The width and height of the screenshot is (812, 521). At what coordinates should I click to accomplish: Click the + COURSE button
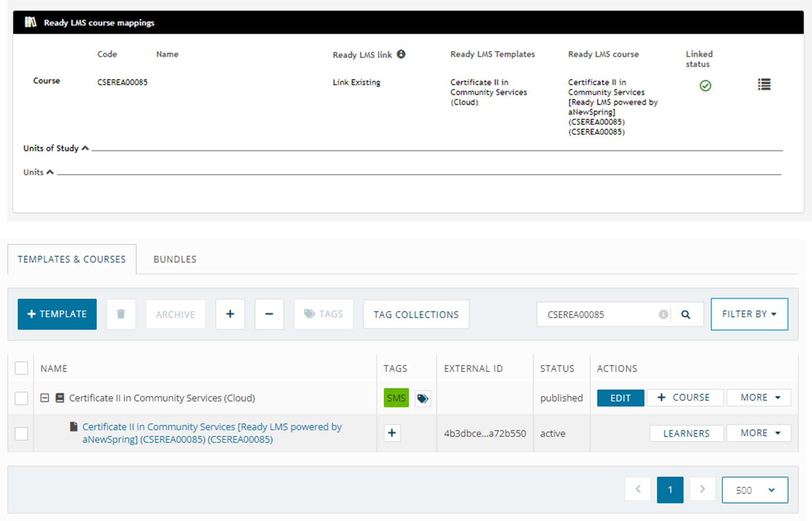click(x=685, y=398)
